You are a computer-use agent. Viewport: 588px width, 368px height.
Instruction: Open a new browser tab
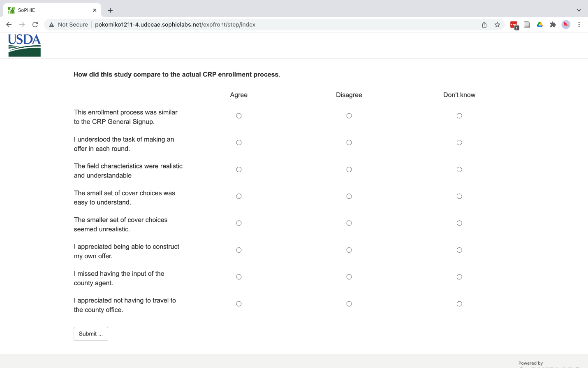pyautogui.click(x=110, y=10)
